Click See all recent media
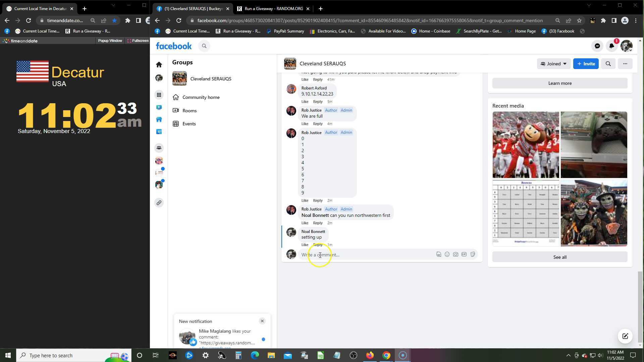Screen dimensions: 644x362 coord(559,257)
